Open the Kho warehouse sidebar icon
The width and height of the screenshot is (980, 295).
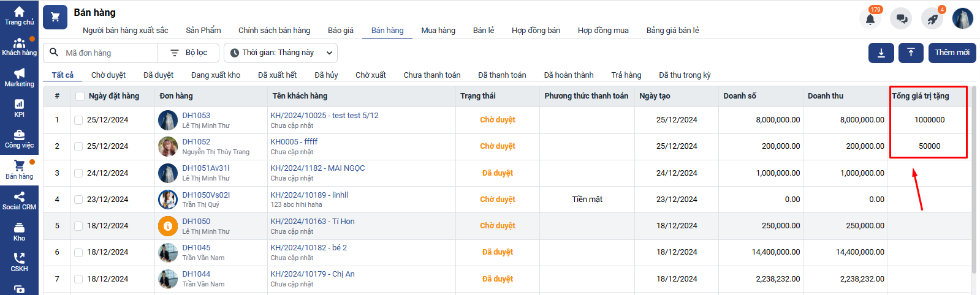(x=19, y=231)
